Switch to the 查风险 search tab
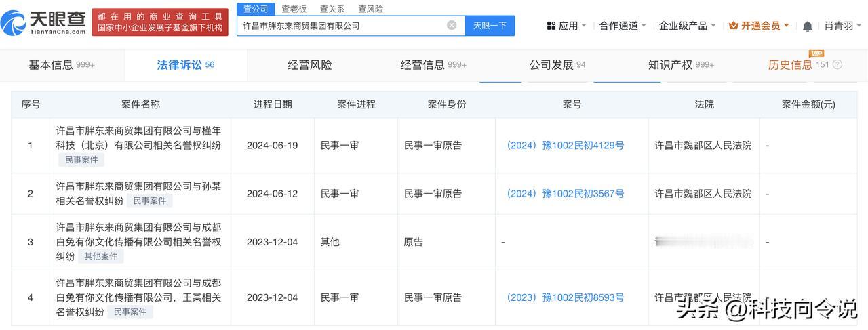The height and width of the screenshot is (330, 868). 370,9
